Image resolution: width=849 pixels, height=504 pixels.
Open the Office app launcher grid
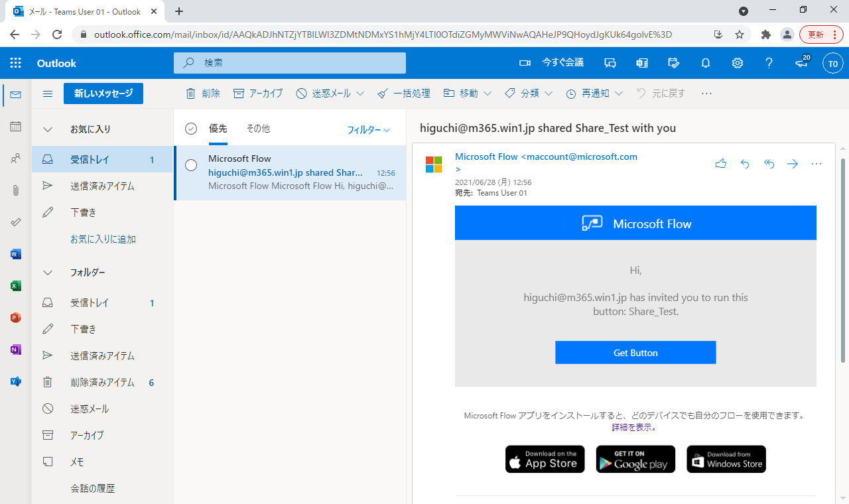(16, 63)
